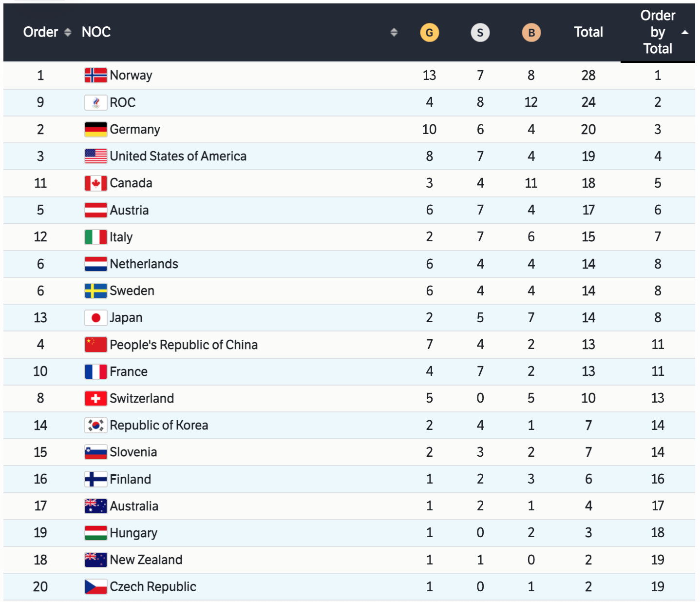
Task: Open People's Republic of China link
Action: tap(184, 345)
